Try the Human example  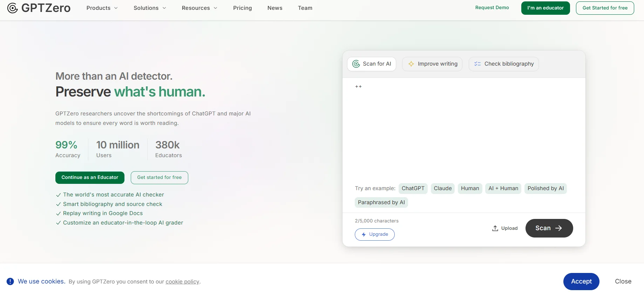470,188
